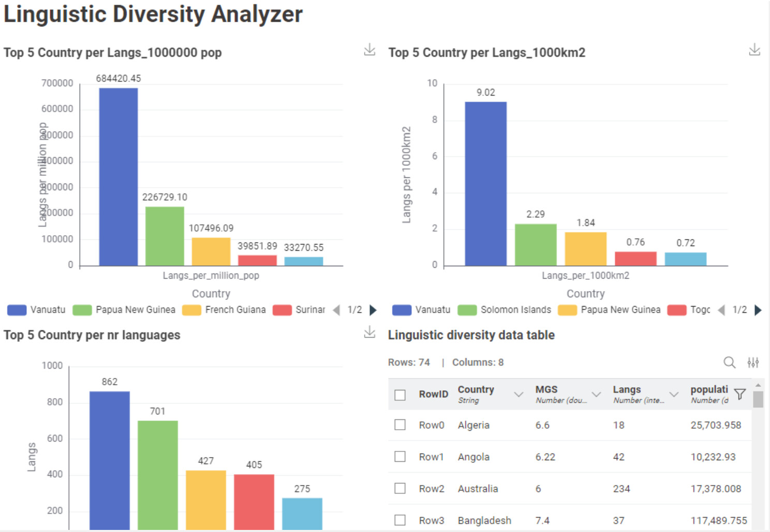This screenshot has width=770, height=532.
Task: Check the select-all rows checkbox
Action: coord(400,395)
